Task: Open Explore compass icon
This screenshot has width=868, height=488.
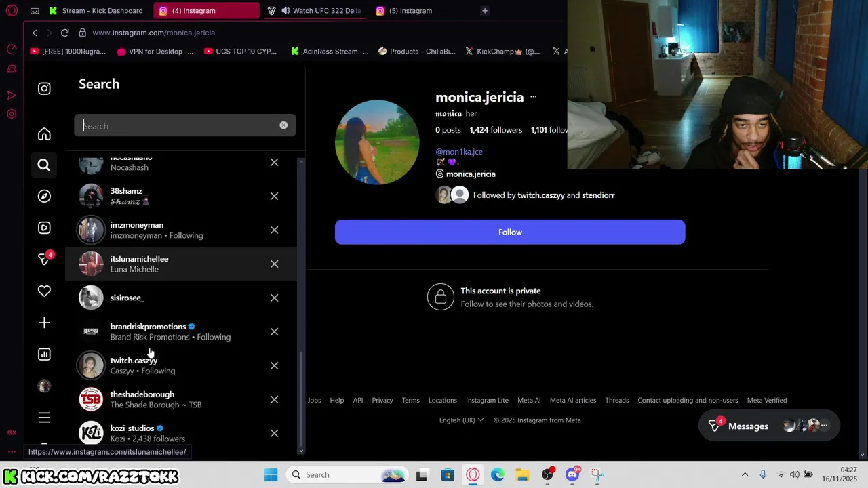Action: point(44,196)
